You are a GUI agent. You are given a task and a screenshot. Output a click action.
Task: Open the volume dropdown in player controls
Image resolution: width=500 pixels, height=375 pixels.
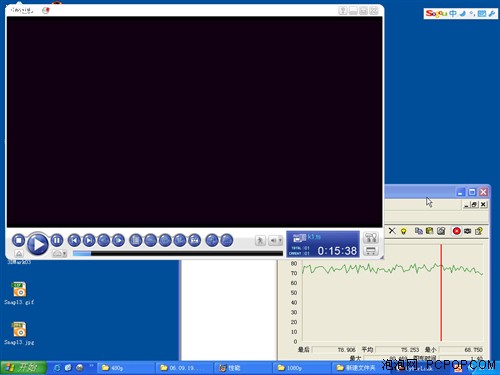click(275, 240)
